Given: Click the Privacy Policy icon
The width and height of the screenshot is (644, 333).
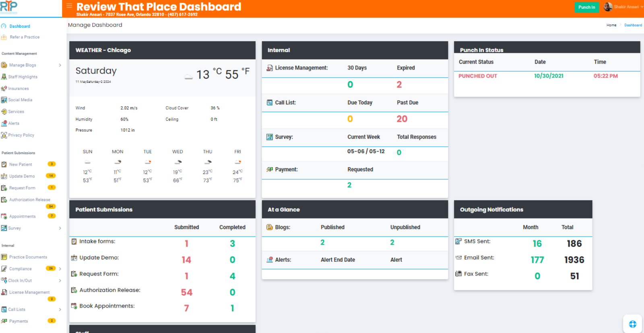Looking at the screenshot, I should pos(4,135).
